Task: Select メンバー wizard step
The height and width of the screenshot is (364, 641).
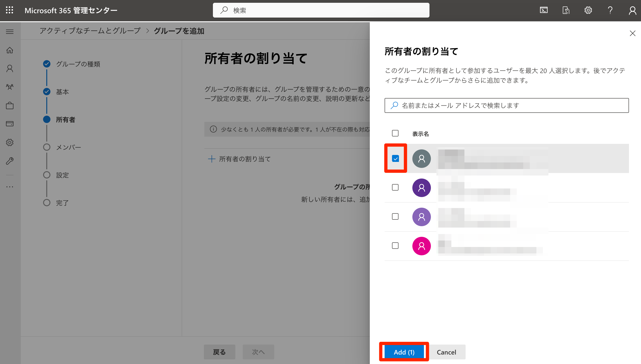Action: pyautogui.click(x=62, y=147)
